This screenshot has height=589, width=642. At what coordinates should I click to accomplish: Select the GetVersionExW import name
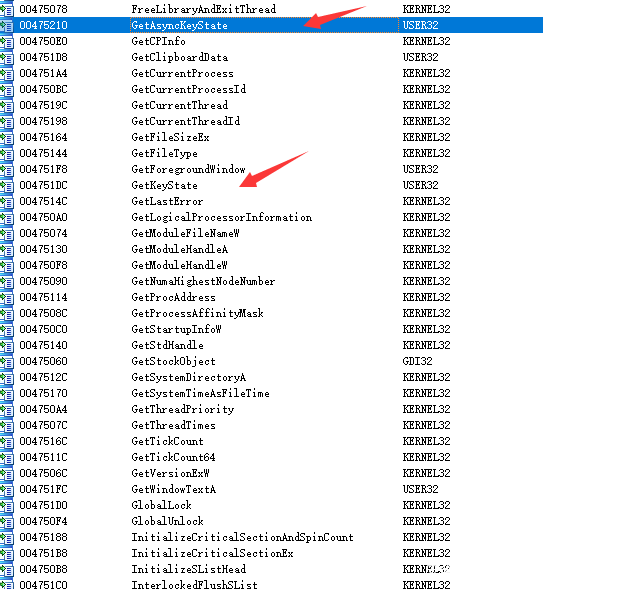point(170,473)
